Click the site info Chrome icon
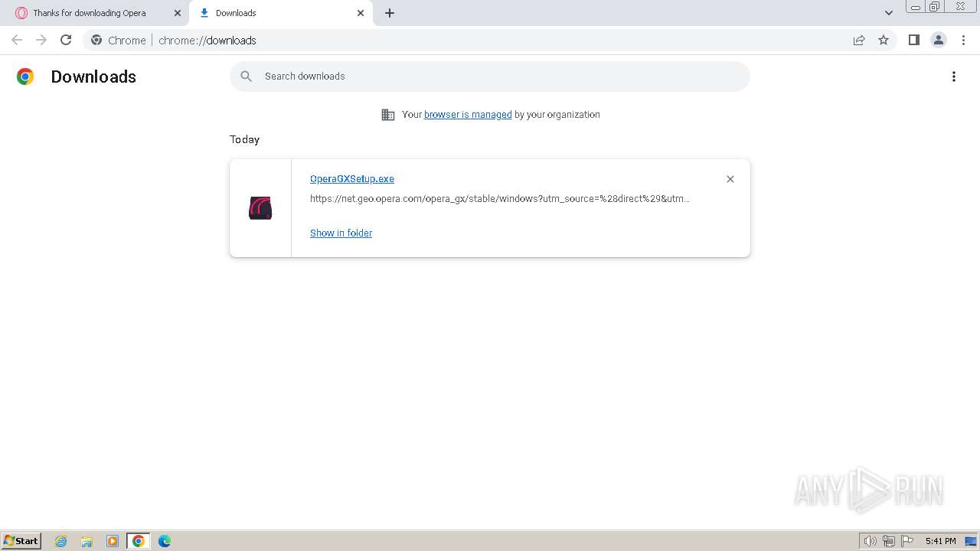Viewport: 980px width, 551px height. click(x=96, y=40)
